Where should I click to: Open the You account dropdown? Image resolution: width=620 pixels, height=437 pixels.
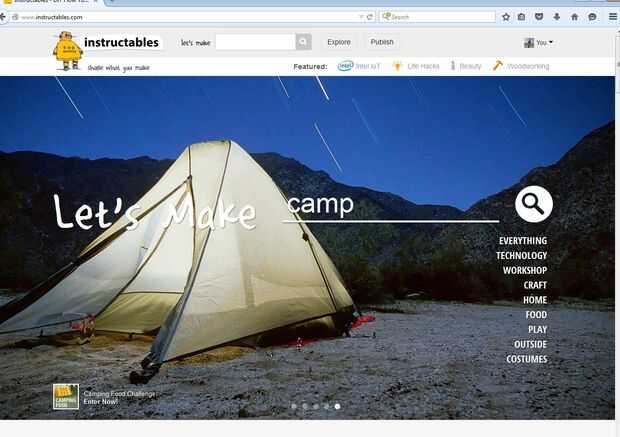tap(538, 42)
